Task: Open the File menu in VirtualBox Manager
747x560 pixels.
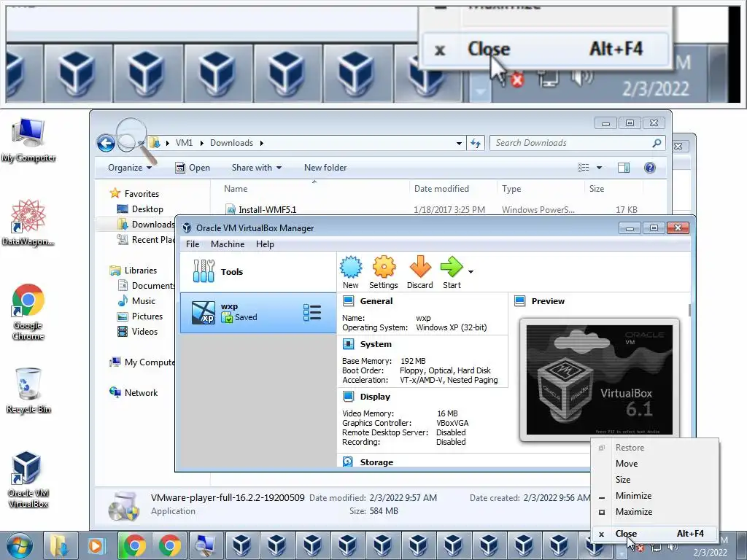Action: coord(193,244)
